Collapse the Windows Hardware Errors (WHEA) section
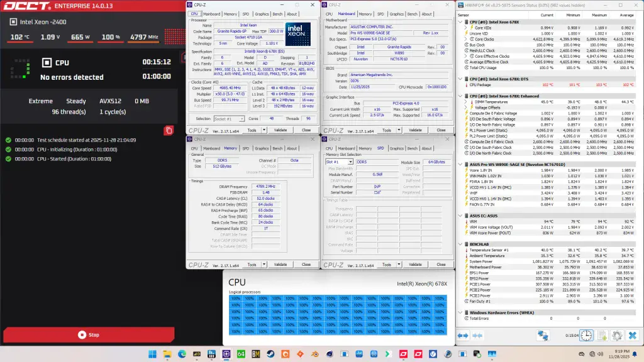The height and width of the screenshot is (362, 644). [x=460, y=312]
